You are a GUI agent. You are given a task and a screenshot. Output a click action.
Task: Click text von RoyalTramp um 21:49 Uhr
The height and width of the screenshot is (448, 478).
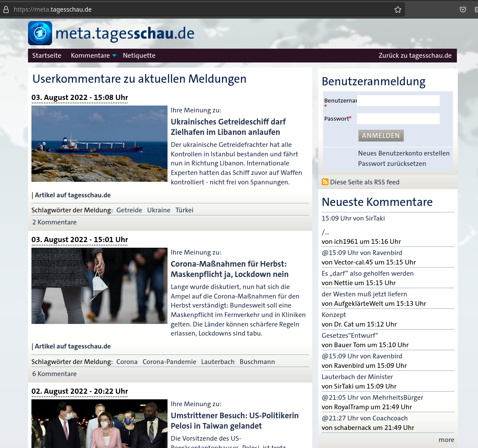[x=367, y=407]
